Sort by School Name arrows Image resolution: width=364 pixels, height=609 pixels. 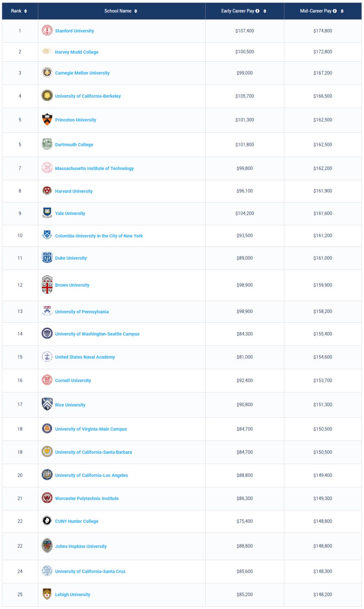(135, 11)
